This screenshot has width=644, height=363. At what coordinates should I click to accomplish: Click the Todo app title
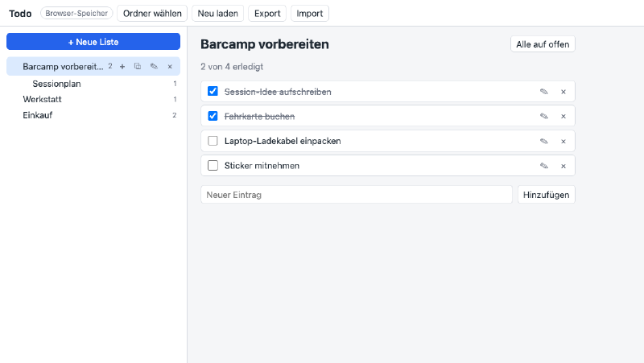coord(20,14)
